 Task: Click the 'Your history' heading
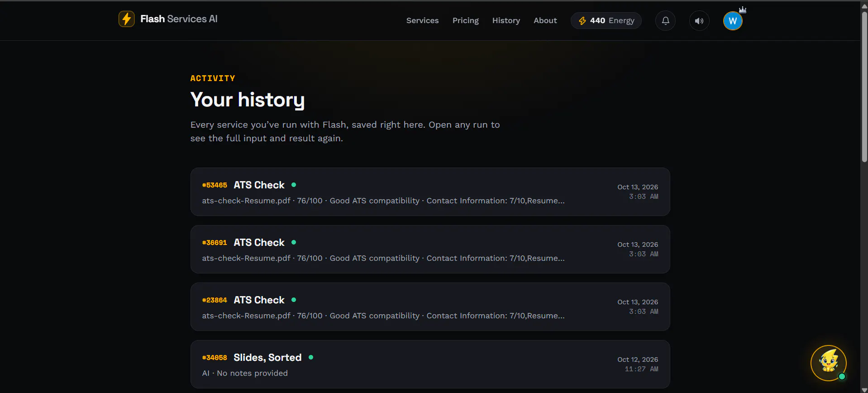pos(248,100)
